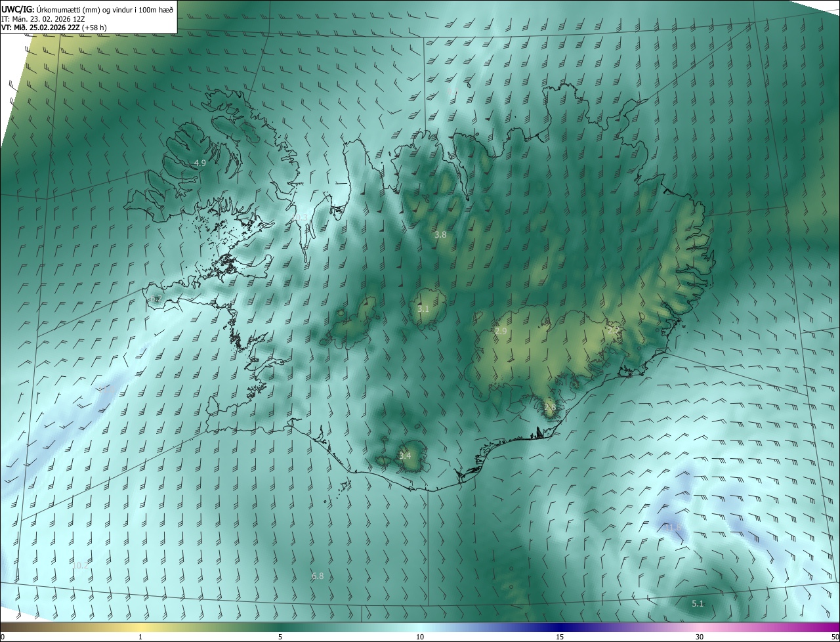Click the color scale tick label 1
This screenshot has height=642, width=840.
(140, 637)
